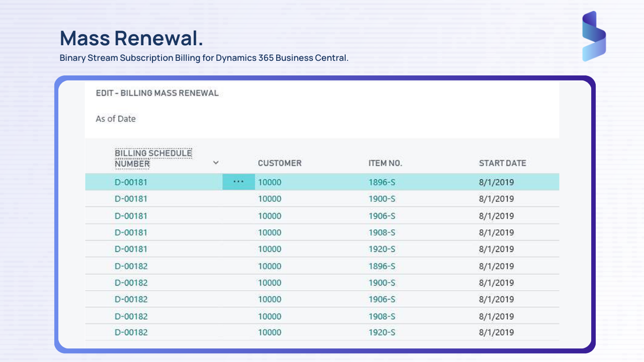
Task: Expand the Billing Schedule Number column chevron
Action: [216, 162]
